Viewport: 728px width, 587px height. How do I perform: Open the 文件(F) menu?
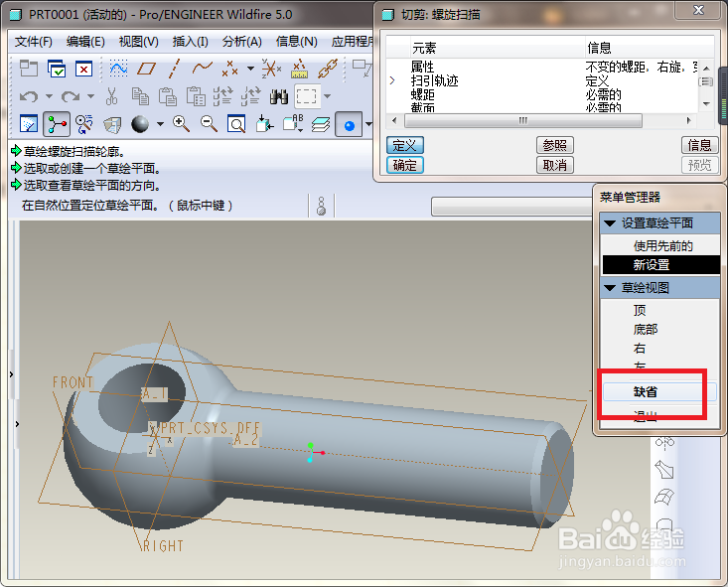34,42
